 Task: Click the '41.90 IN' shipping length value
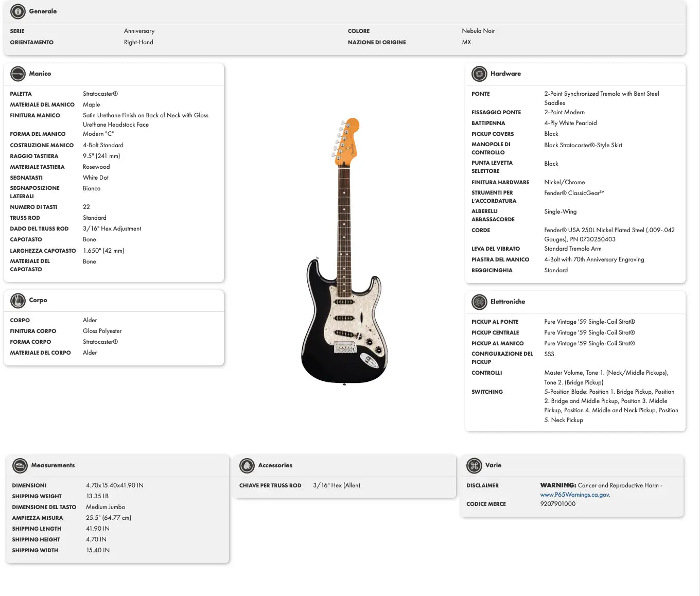tap(98, 529)
